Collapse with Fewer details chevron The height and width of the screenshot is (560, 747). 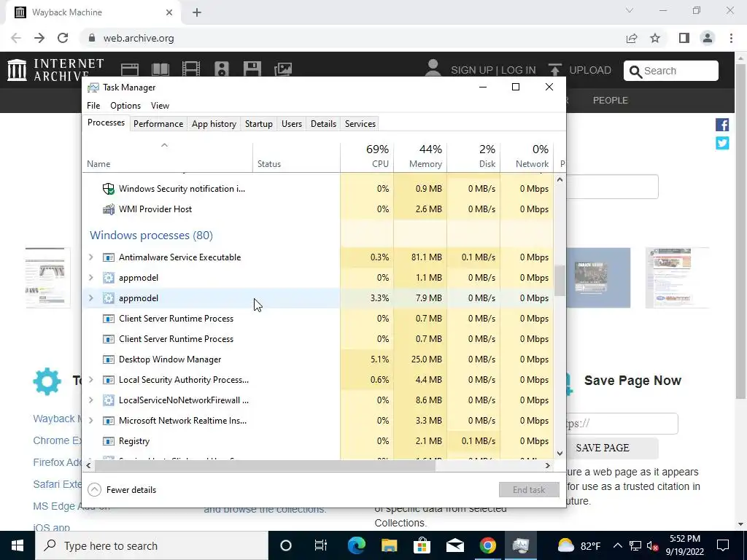94,489
